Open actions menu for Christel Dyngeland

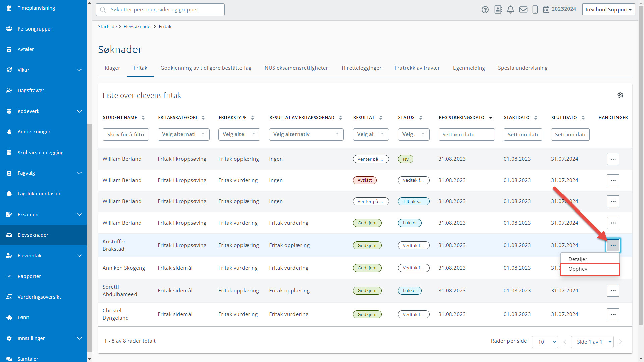pyautogui.click(x=613, y=314)
